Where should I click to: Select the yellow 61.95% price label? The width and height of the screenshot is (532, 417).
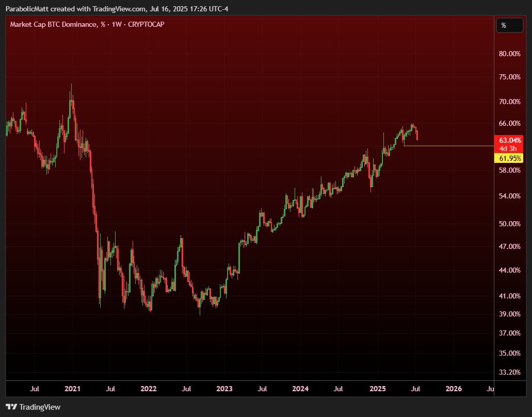509,158
